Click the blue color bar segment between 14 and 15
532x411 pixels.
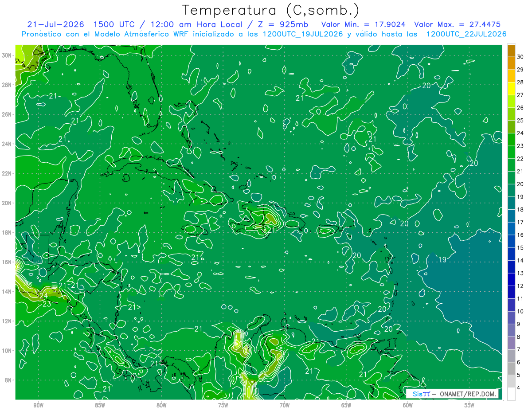pyautogui.click(x=511, y=254)
